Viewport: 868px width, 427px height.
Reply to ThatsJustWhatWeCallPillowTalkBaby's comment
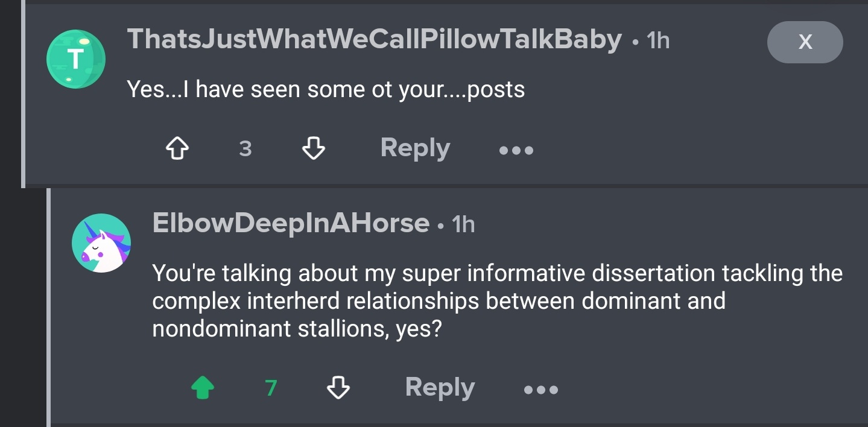click(415, 148)
